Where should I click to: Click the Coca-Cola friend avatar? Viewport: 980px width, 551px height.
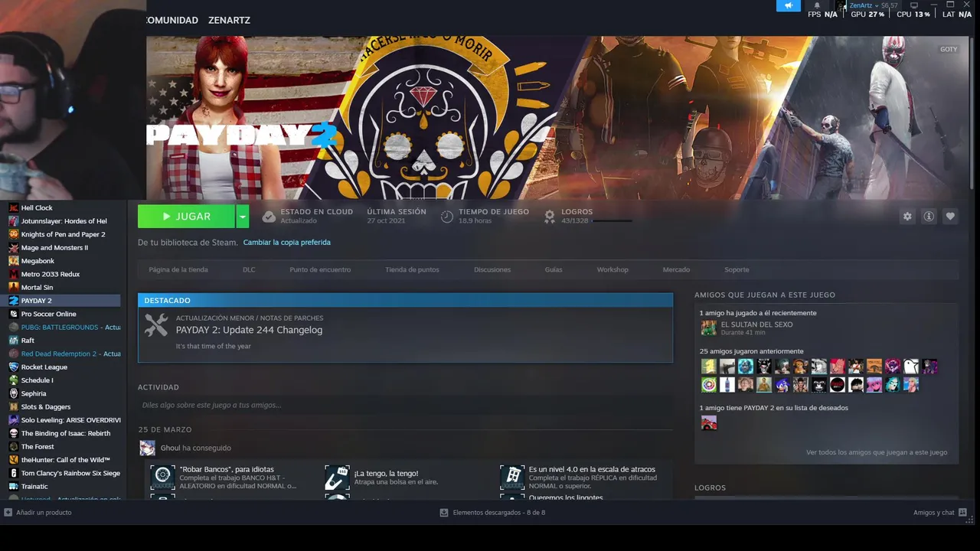click(838, 385)
